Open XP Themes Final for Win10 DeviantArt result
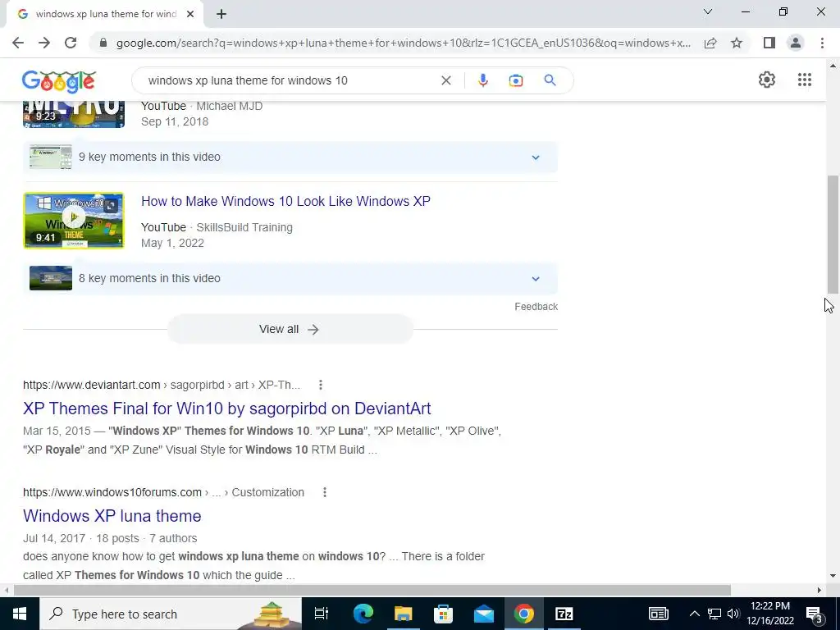The height and width of the screenshot is (630, 840). 226,409
